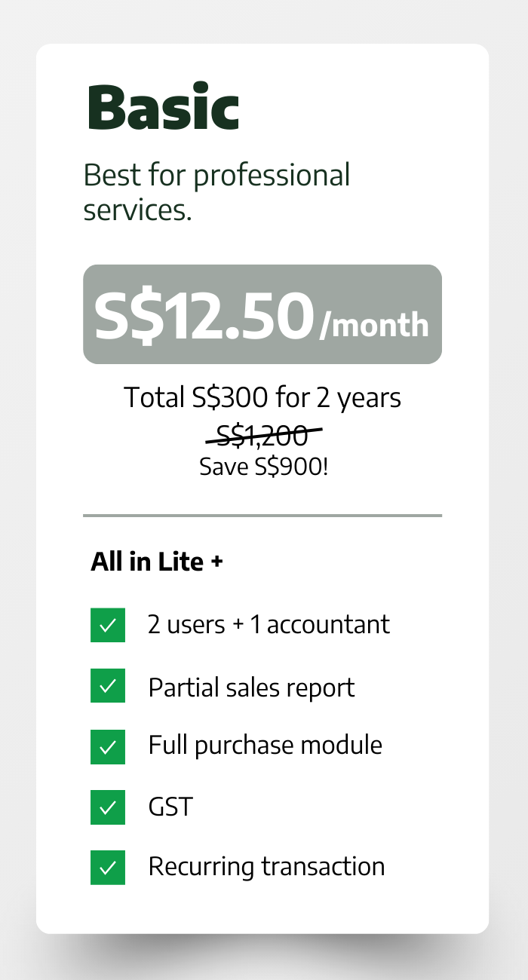Click the gray divider line above features

(262, 516)
